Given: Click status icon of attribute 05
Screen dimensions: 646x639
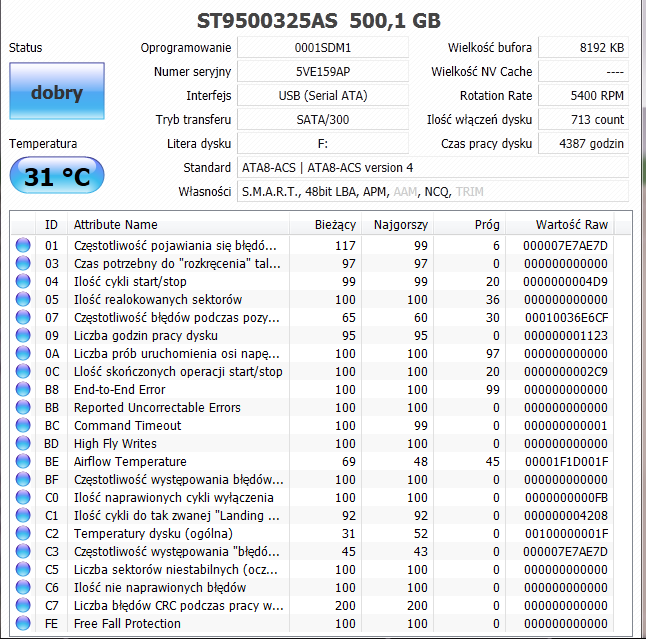Looking at the screenshot, I should point(23,299).
